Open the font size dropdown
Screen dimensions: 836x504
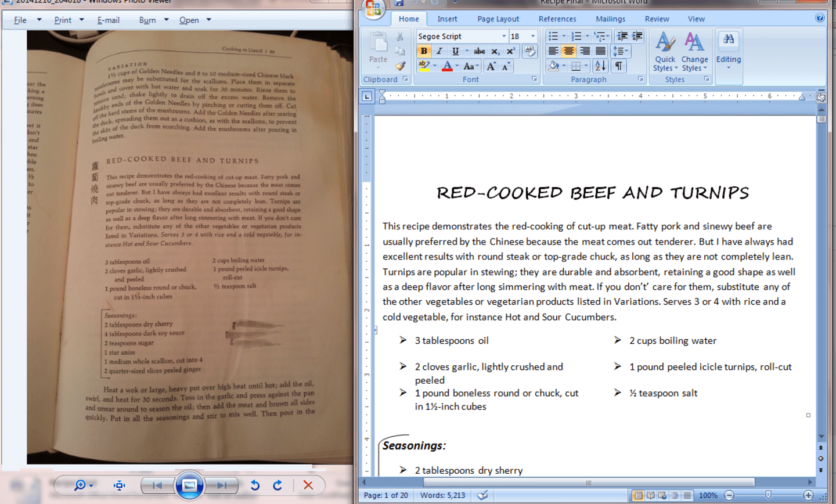(533, 36)
